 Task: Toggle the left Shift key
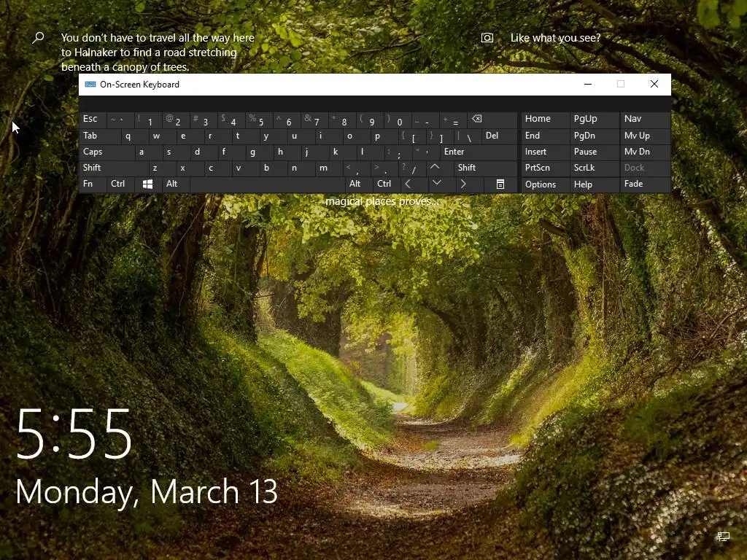coord(113,168)
